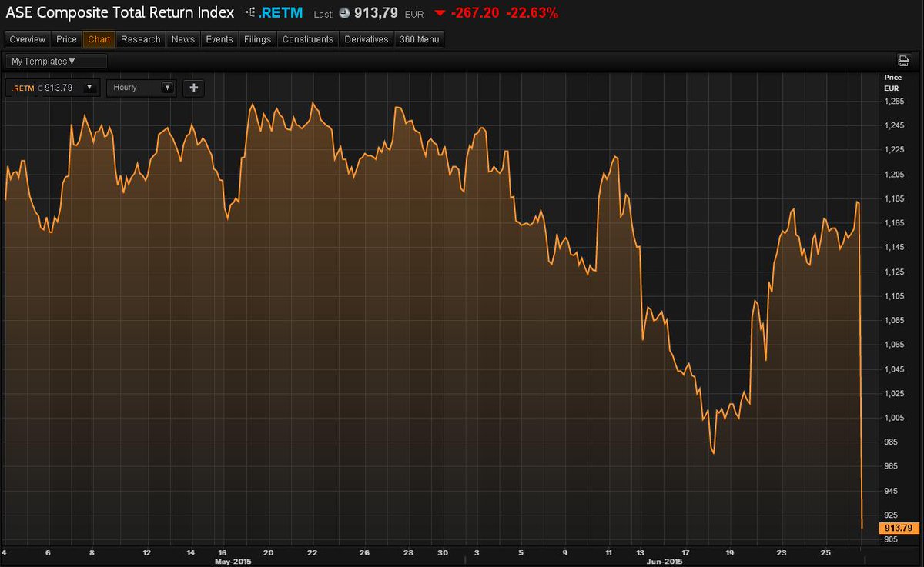
Task: Click the clock icon next to Last price
Action: (x=343, y=13)
